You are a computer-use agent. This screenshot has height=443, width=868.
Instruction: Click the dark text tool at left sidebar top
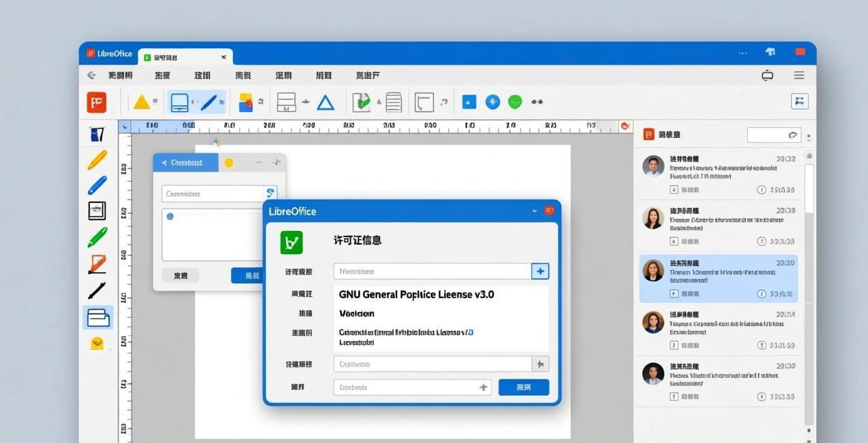tap(97, 134)
